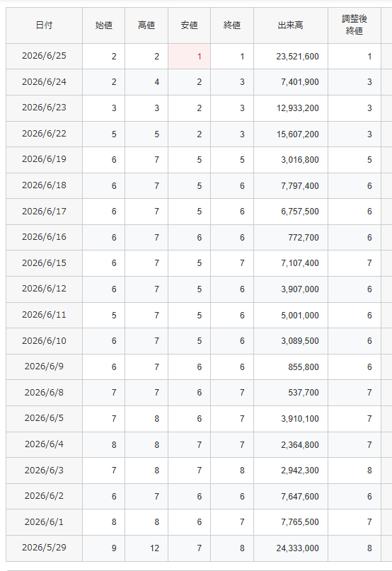Click the 2026/6/22 date cell

pyautogui.click(x=44, y=134)
